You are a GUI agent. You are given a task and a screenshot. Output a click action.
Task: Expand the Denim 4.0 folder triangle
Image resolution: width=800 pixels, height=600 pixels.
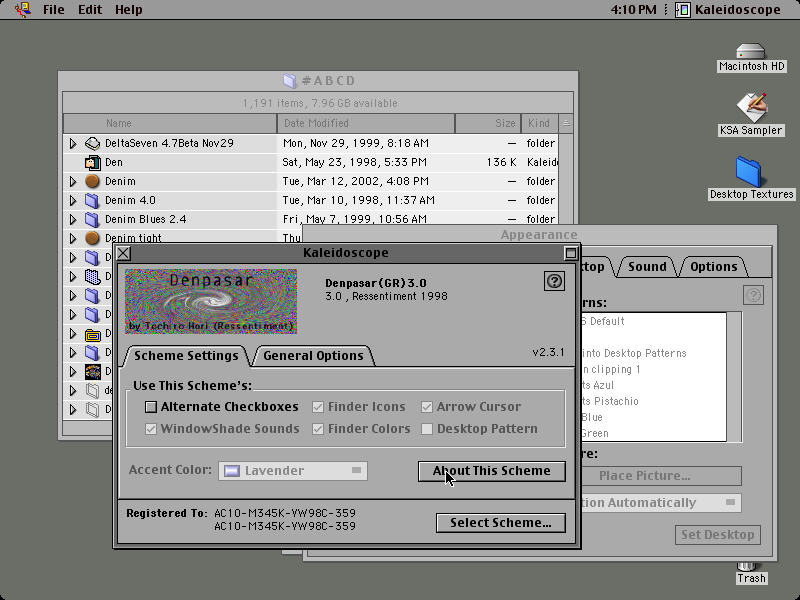[x=73, y=200]
